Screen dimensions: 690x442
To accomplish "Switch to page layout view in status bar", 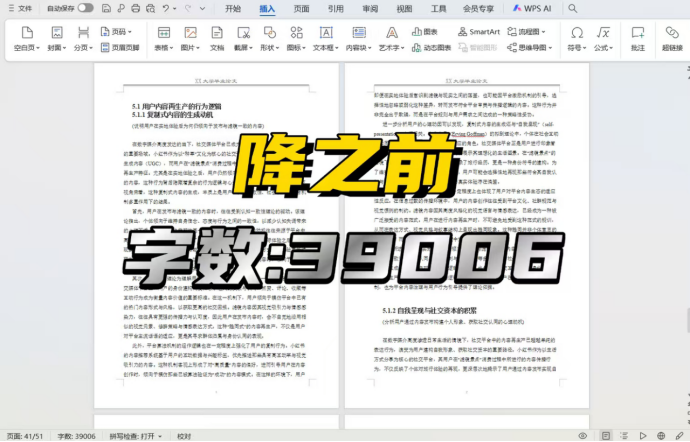I will coord(606,436).
